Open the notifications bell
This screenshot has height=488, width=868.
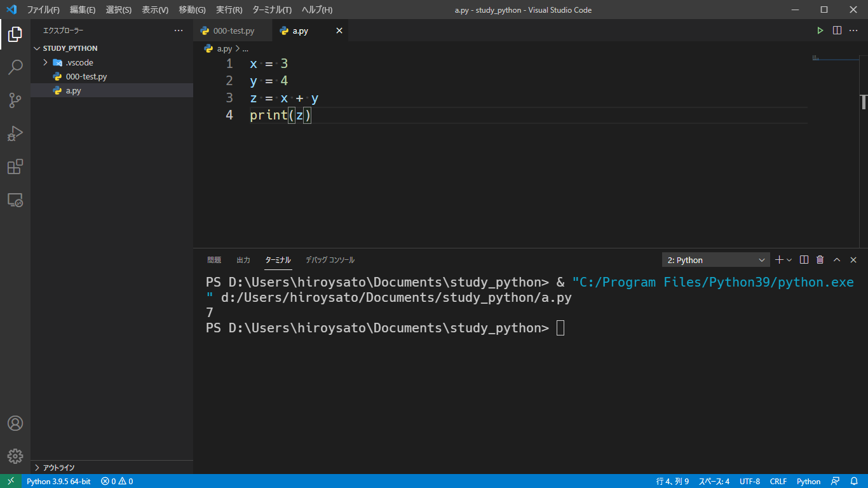[854, 481]
